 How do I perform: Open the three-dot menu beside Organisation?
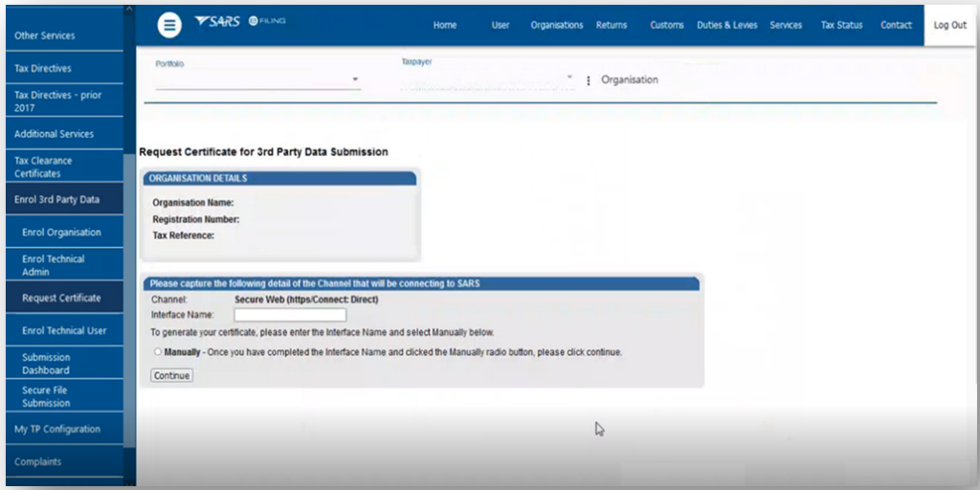tap(589, 80)
